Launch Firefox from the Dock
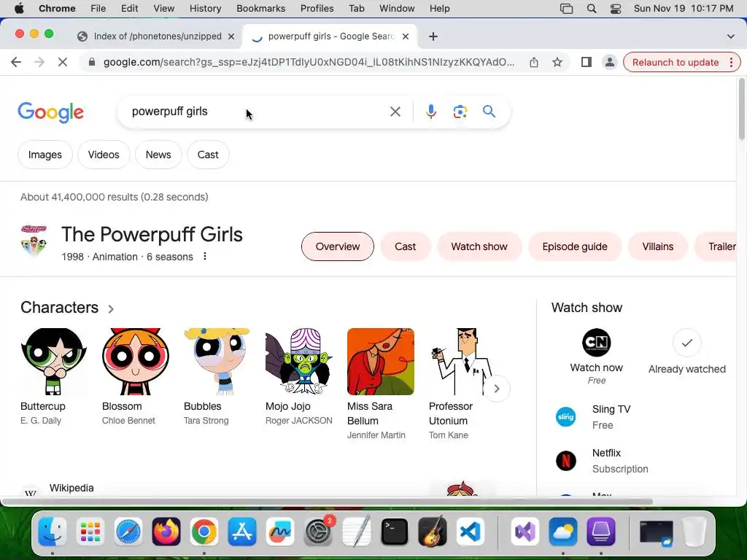This screenshot has width=747, height=560. click(166, 532)
